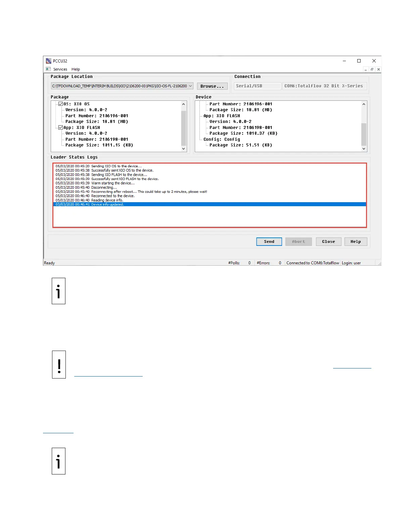Viewport: 411px width, 532px height.
Task: Click the Abort button
Action: pos(299,242)
